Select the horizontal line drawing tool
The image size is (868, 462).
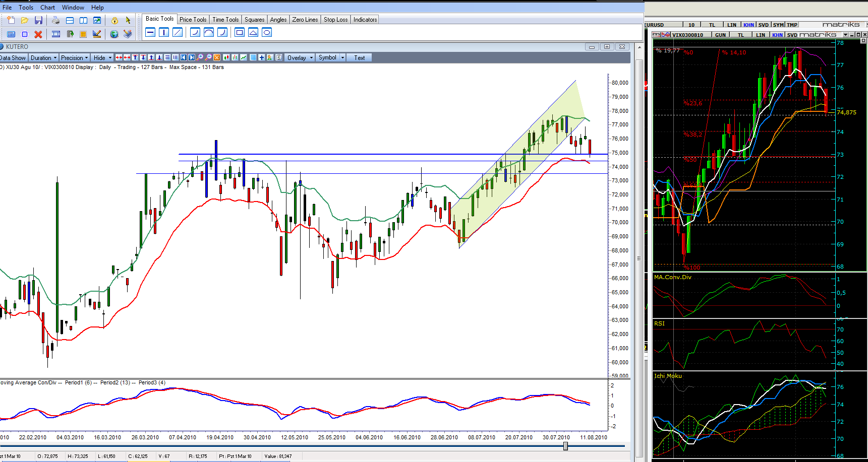click(x=150, y=32)
